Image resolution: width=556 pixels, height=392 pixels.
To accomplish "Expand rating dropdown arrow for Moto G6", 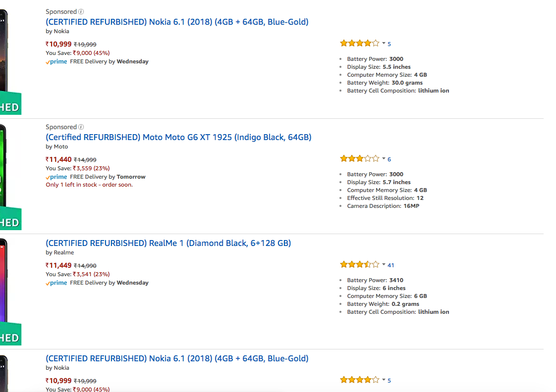I will (384, 159).
